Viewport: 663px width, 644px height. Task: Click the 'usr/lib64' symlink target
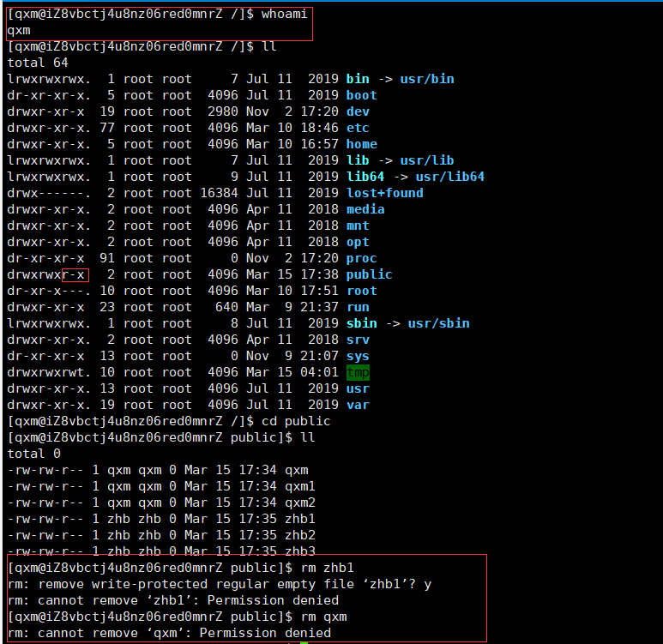(450, 177)
